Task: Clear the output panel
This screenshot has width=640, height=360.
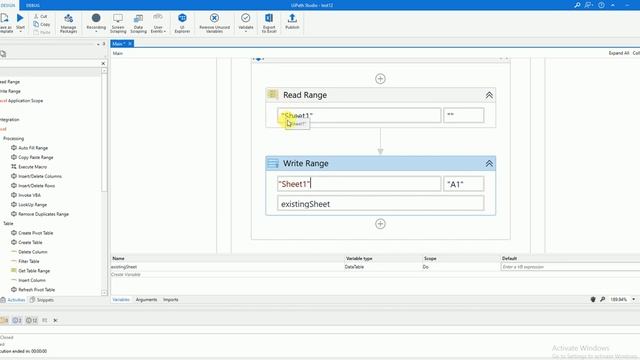Action: [55, 320]
